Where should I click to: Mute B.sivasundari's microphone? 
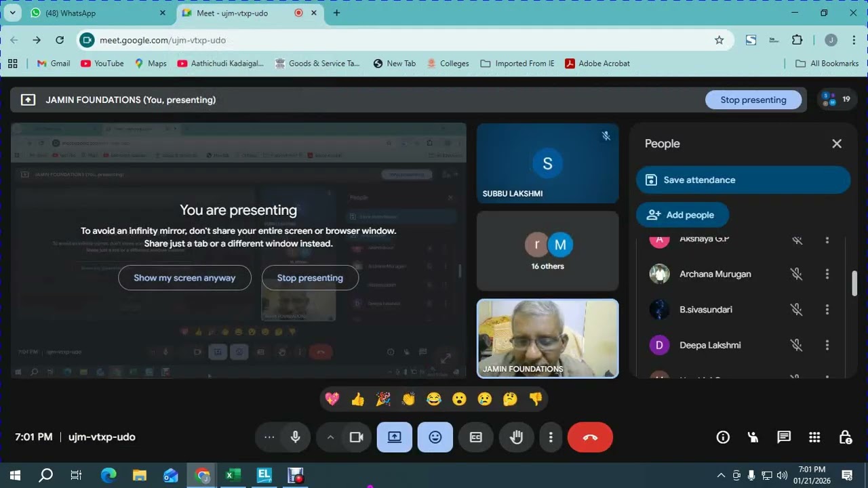(797, 310)
